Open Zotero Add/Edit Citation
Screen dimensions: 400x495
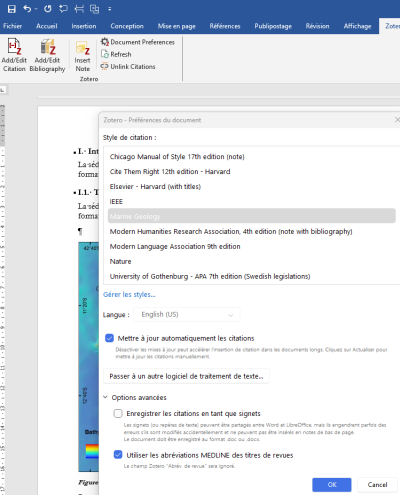point(14,55)
